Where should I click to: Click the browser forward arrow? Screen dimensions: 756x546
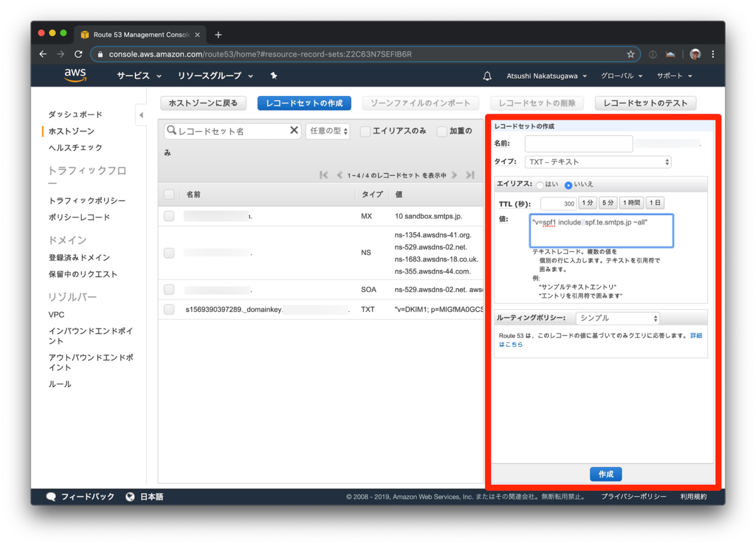coord(60,54)
